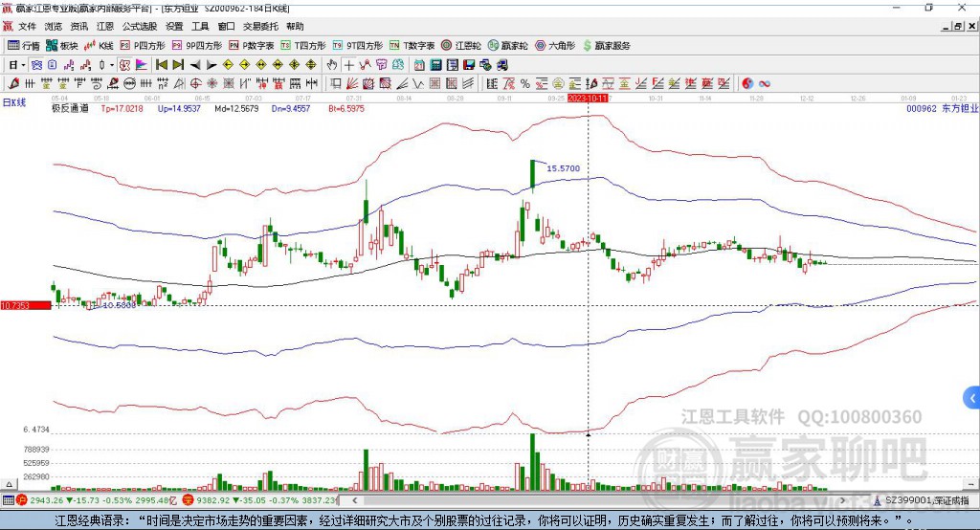Expand the candlestick style dropdown arrow

click(x=112, y=65)
